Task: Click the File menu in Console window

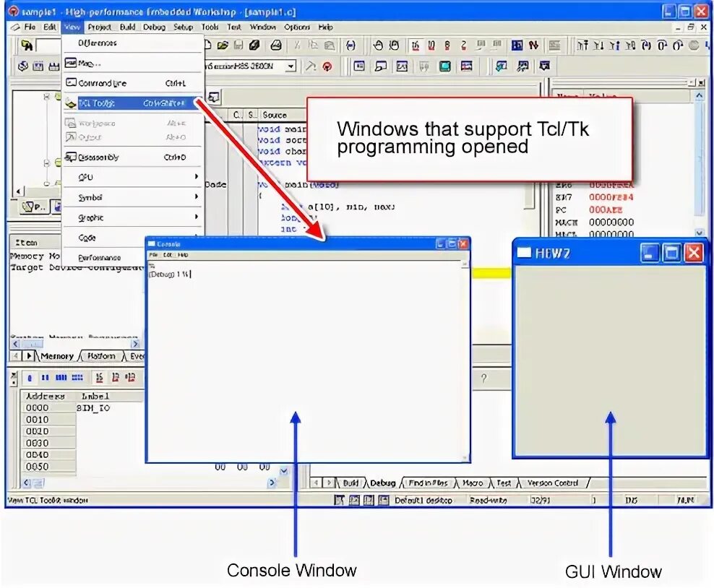Action: coord(153,255)
